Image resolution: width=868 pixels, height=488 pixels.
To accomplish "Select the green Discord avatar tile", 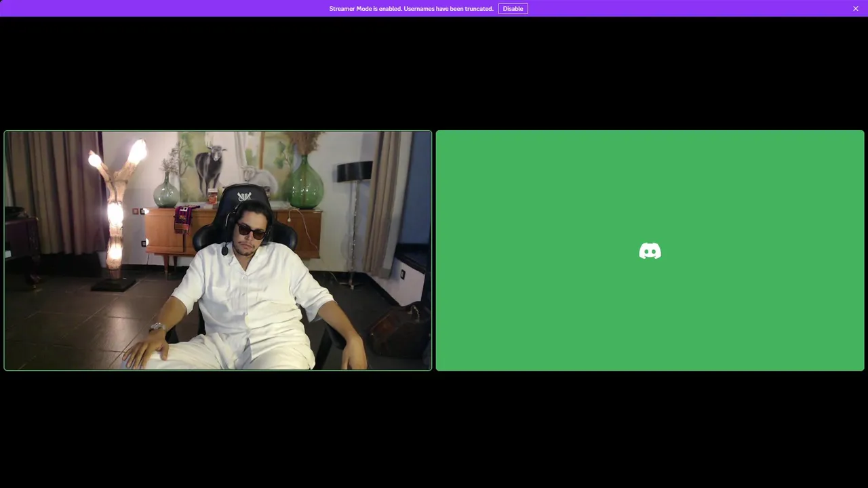I will pos(650,250).
